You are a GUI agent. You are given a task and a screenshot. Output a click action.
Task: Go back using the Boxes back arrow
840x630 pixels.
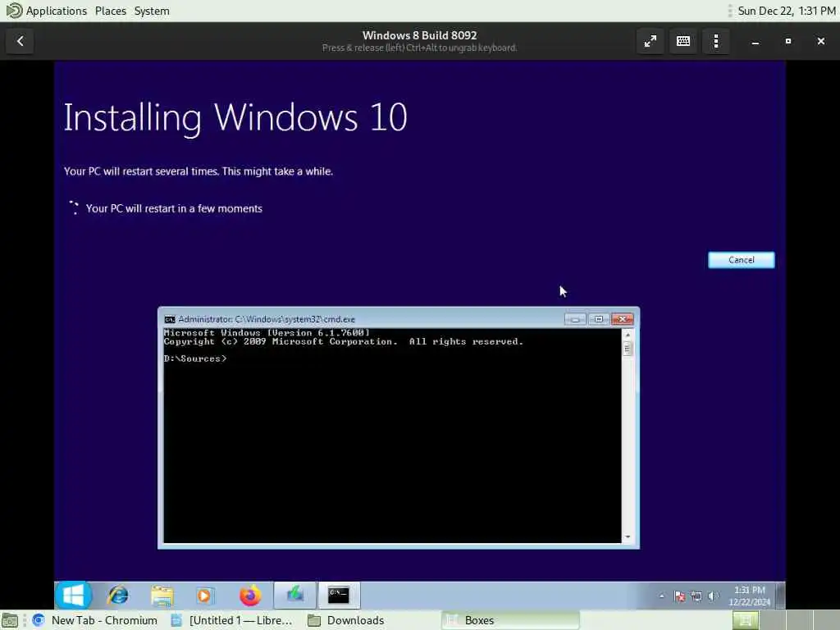[20, 41]
